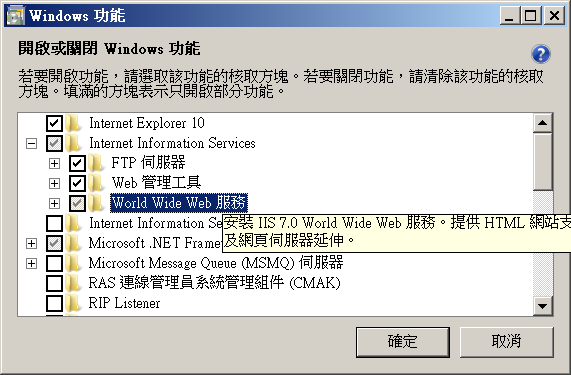Check the Microsoft Message Queue (MSMQ) checkbox
Screen dimensions: 571x375
point(54,263)
